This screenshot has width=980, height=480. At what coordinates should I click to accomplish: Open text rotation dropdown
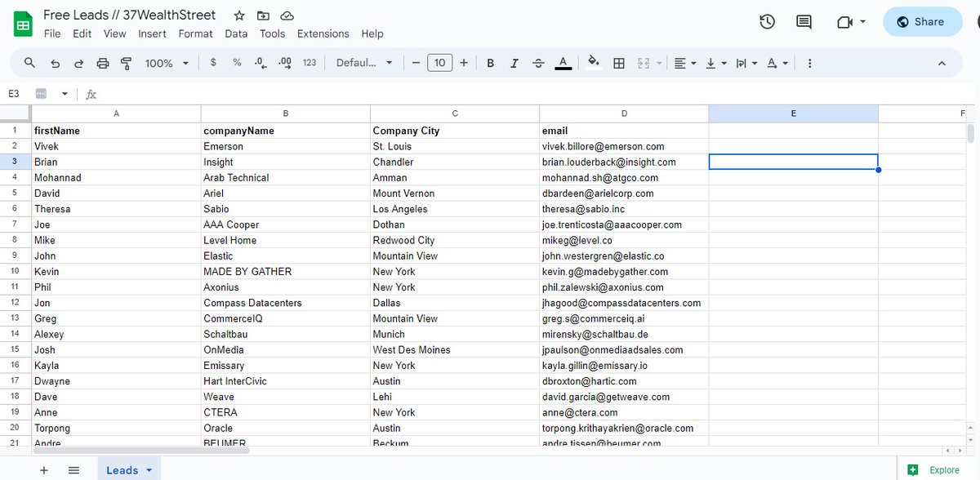777,63
